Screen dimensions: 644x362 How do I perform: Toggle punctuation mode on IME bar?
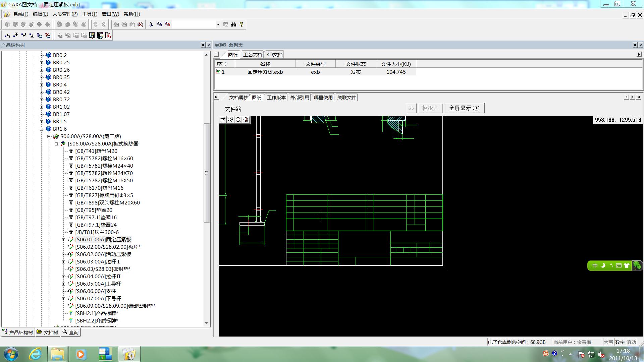point(611,265)
